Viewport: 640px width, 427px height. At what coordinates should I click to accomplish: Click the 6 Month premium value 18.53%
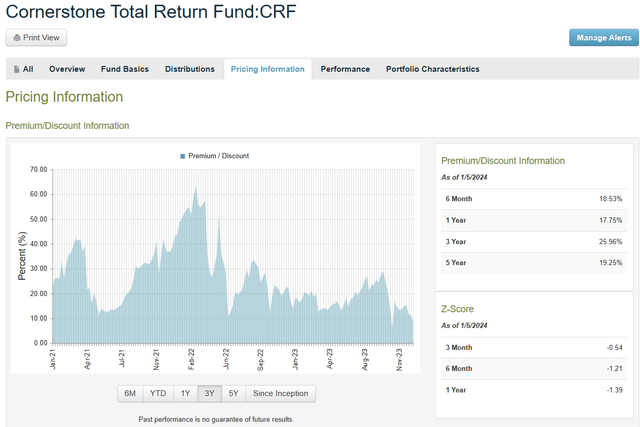[611, 199]
